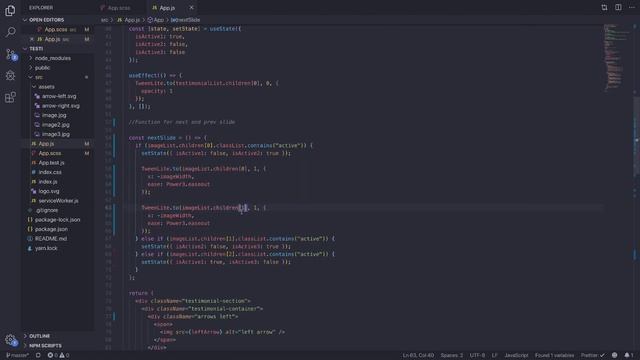Click the EXPLORER panel title
This screenshot has width=640, height=360.
[x=41, y=8]
